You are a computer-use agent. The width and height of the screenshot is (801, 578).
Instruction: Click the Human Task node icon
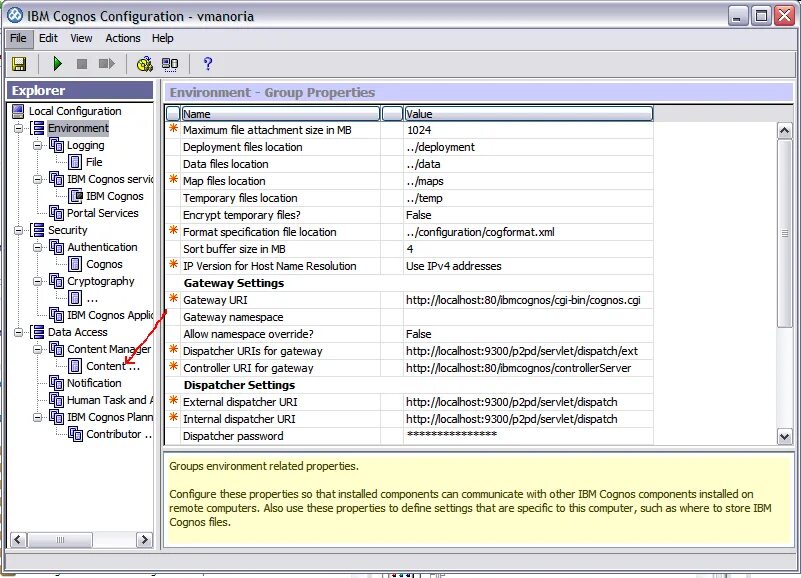(56, 400)
